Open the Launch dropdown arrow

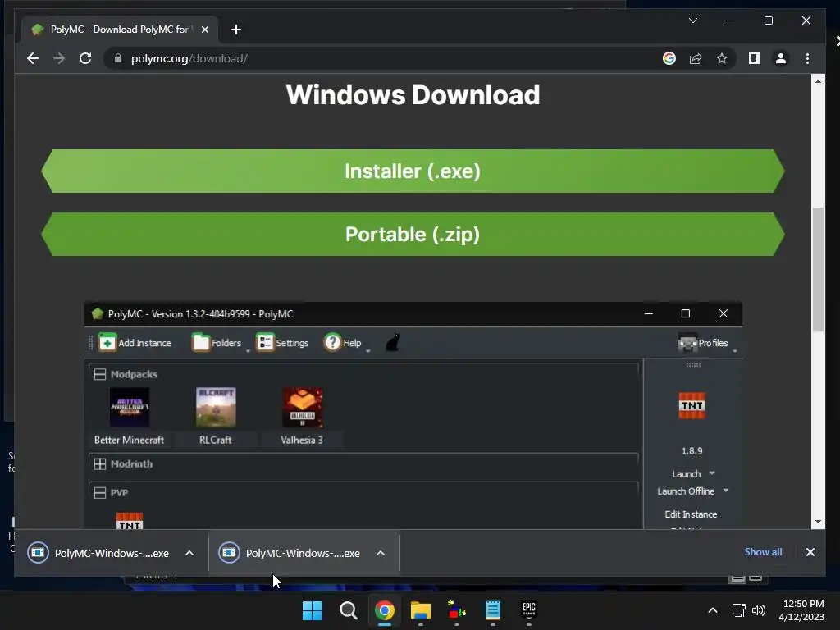712,473
